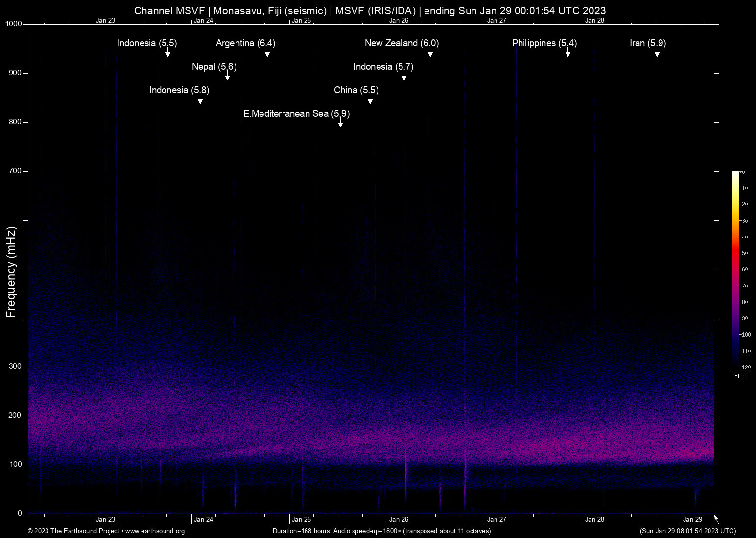Select the "China (5.5)" earthquake label

[x=356, y=90]
